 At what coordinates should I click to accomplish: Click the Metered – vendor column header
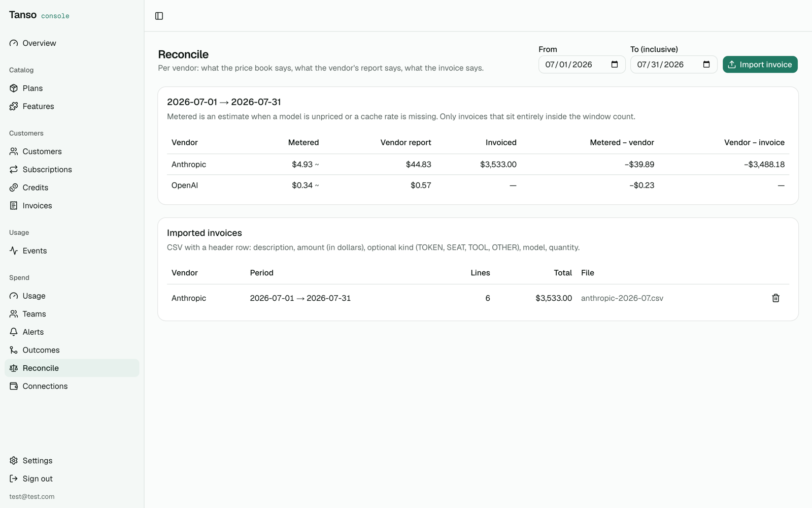click(x=622, y=143)
